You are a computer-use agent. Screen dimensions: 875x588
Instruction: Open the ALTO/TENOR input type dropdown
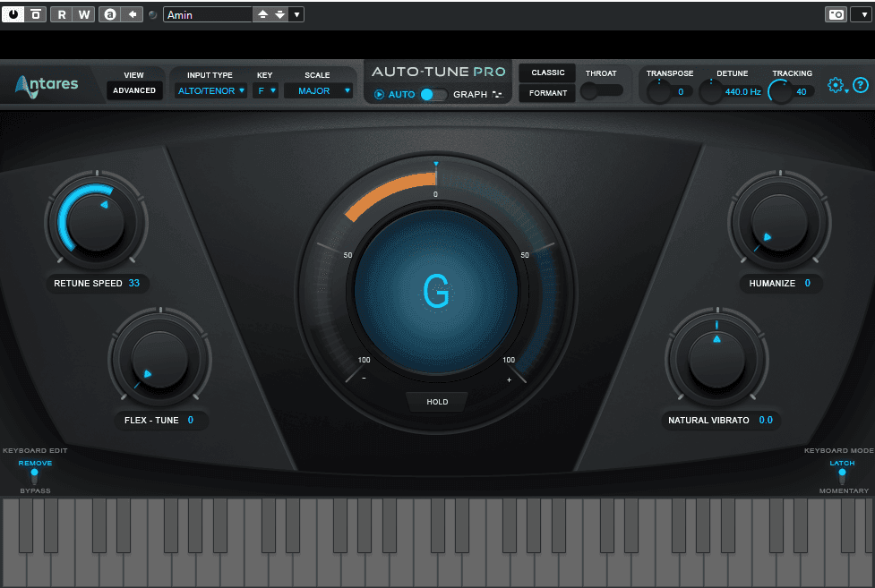[x=211, y=90]
